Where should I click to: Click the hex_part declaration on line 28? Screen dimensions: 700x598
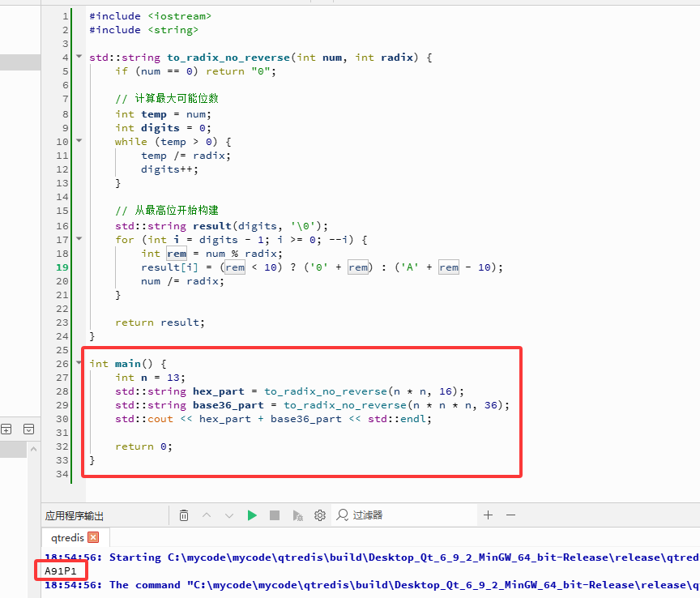(290, 391)
